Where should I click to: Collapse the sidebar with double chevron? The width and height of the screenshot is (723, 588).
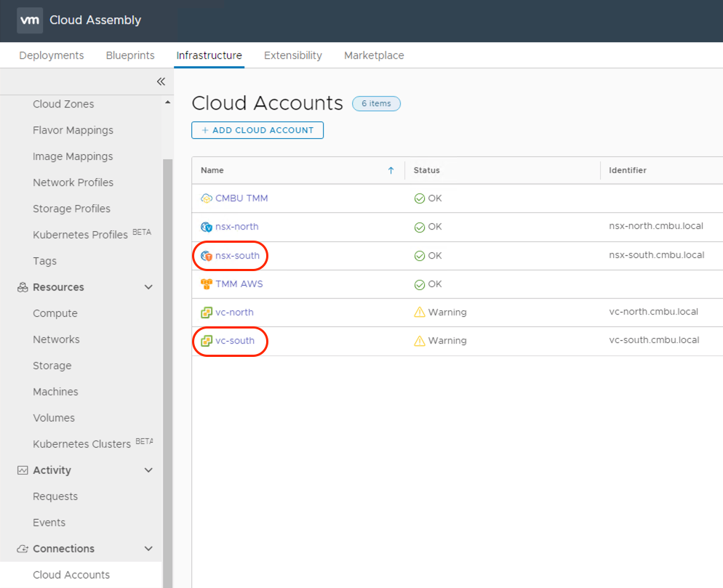(161, 81)
